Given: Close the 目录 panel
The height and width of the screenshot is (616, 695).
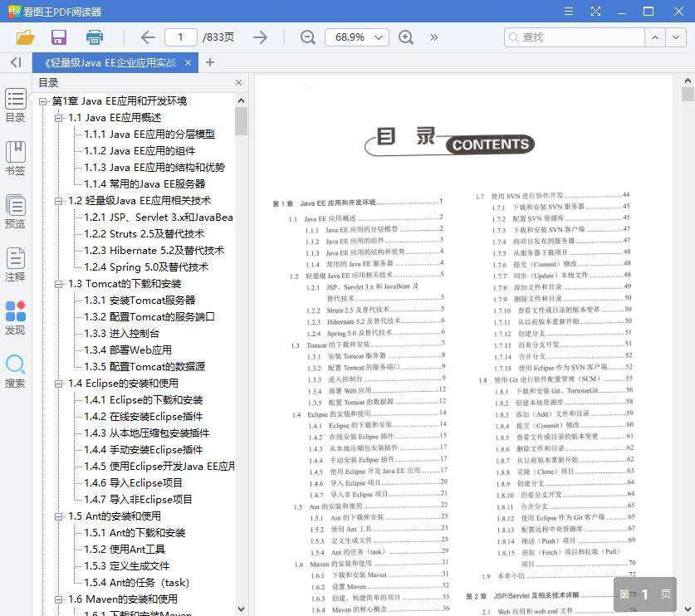Looking at the screenshot, I should [x=239, y=83].
